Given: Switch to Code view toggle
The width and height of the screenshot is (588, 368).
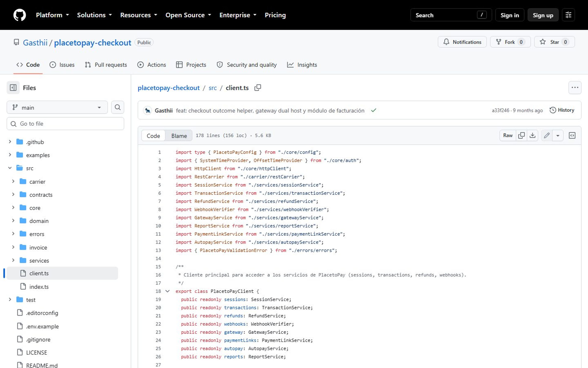Looking at the screenshot, I should pos(153,136).
